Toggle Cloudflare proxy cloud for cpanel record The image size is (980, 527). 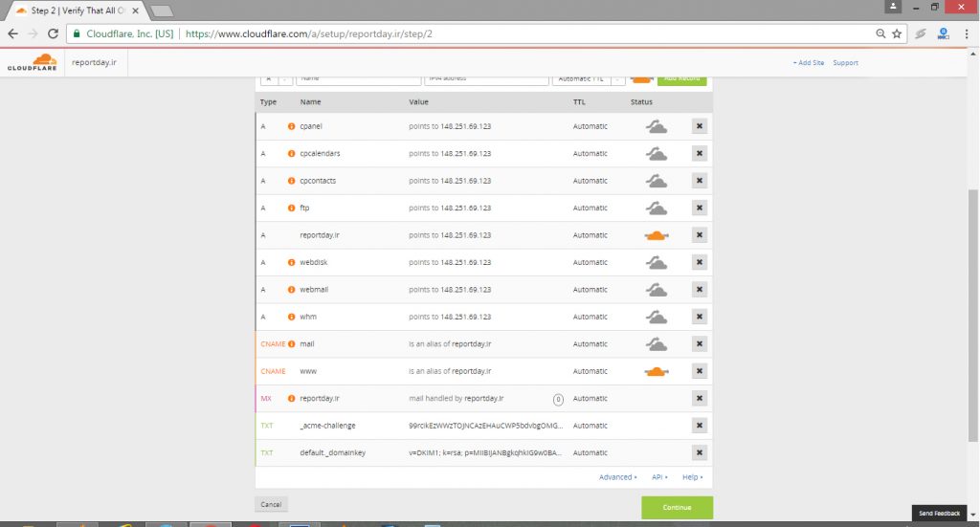[x=656, y=126]
